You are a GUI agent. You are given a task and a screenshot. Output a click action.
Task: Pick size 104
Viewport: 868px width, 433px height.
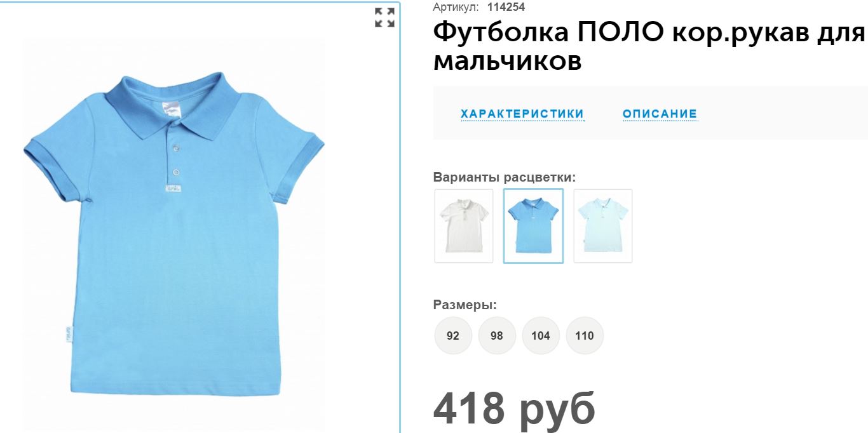pos(541,335)
